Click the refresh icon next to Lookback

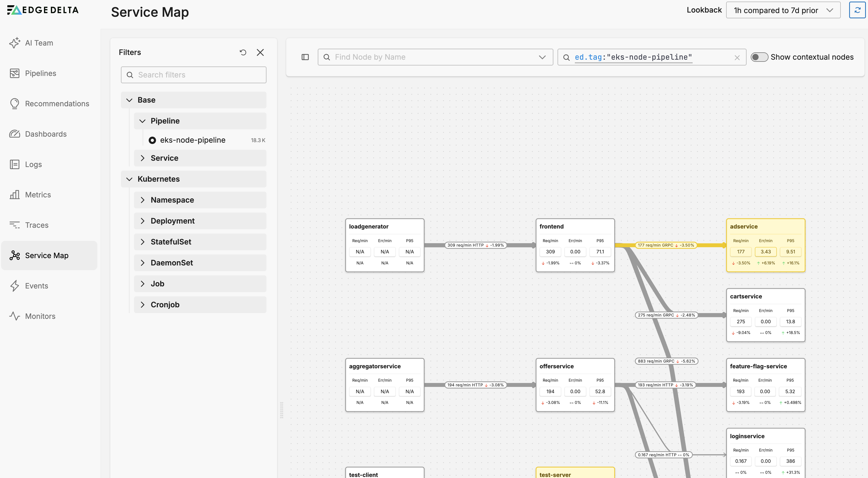tap(857, 10)
